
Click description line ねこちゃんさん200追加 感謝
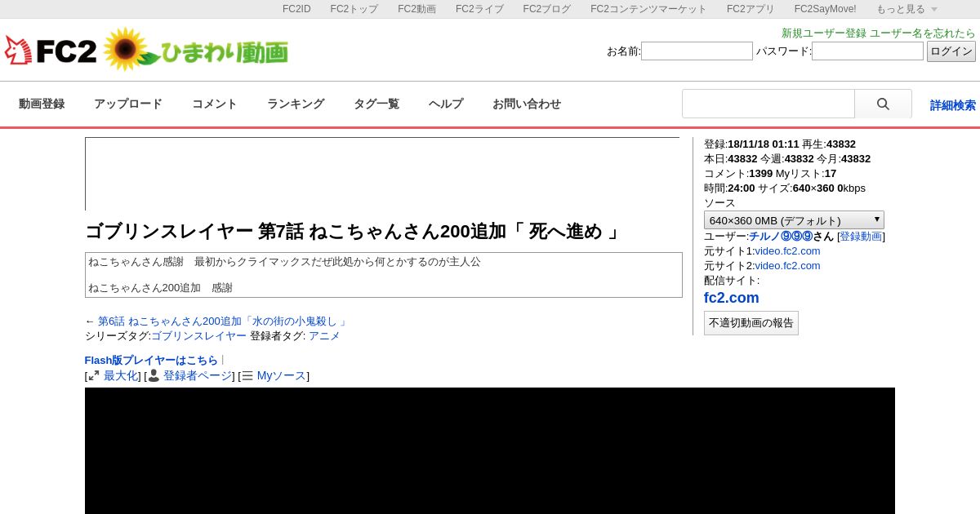[x=160, y=288]
